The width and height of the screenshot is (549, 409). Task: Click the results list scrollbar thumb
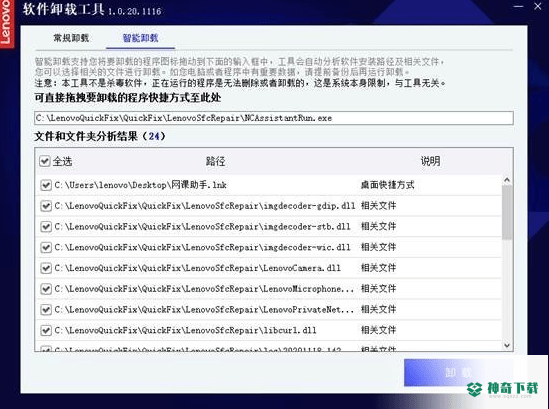[x=507, y=213]
